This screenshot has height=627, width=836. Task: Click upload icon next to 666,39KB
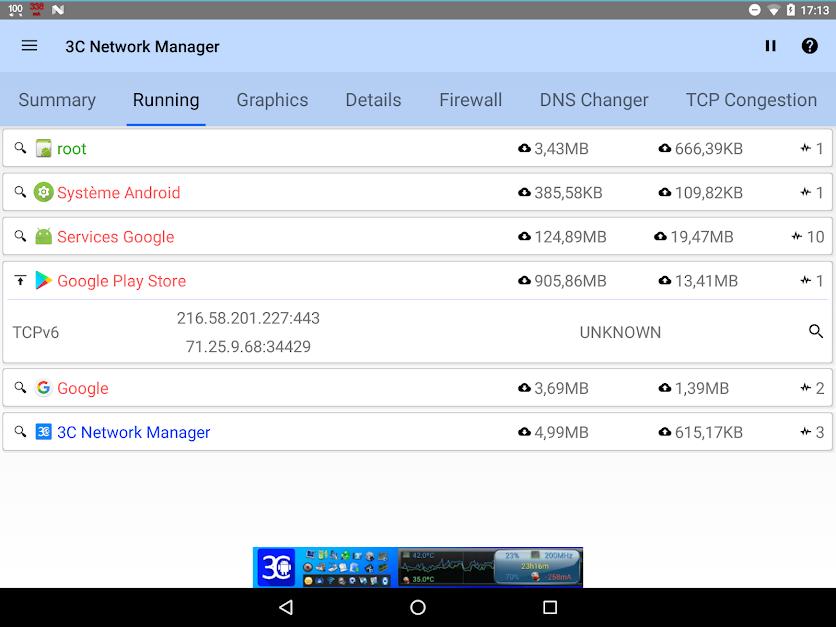[664, 148]
